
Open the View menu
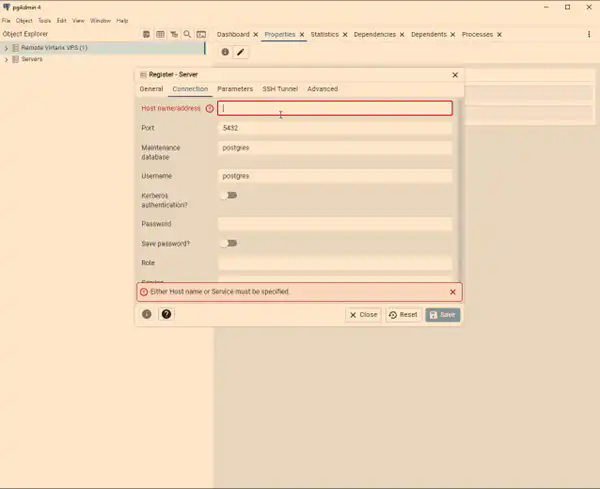(x=78, y=21)
